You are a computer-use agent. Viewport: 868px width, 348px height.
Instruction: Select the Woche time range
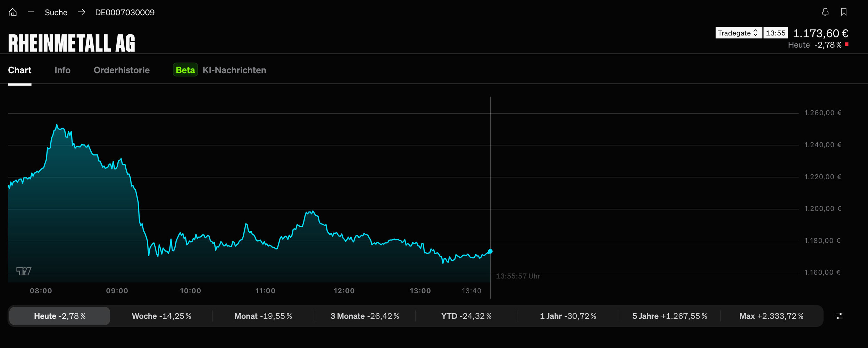click(161, 316)
